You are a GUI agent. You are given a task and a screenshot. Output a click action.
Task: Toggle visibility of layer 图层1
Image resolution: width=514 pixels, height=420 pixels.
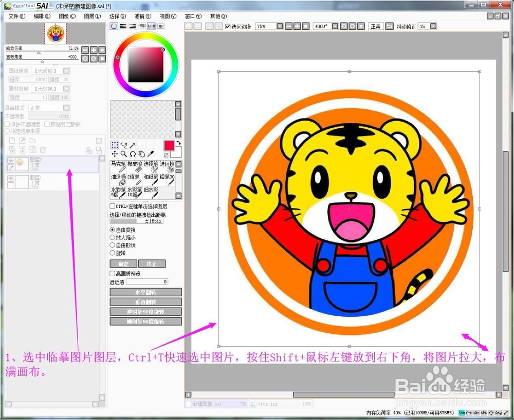(x=11, y=178)
